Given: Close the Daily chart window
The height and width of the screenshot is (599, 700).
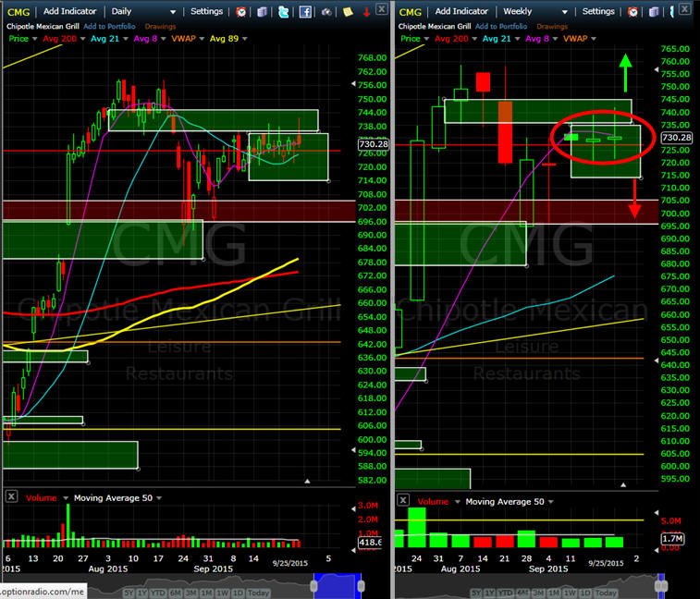Looking at the screenshot, I should 382,8.
